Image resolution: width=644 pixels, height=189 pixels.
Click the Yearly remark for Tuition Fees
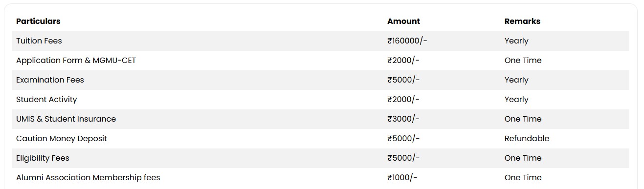pos(516,41)
